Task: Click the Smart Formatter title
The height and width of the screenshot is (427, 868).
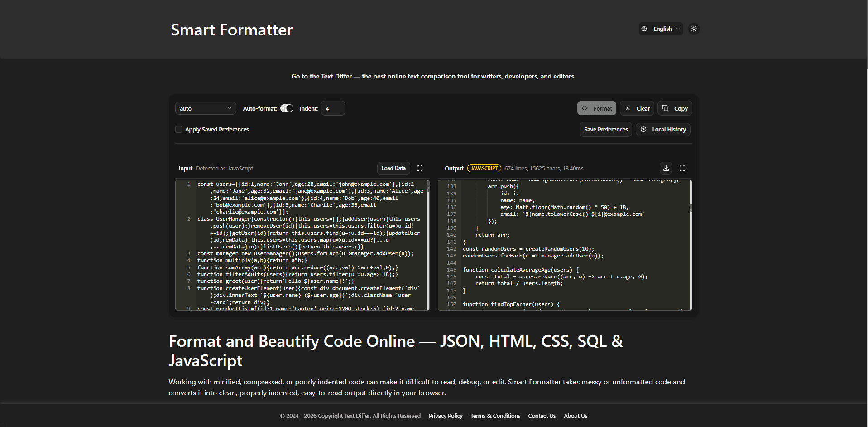Action: 232,30
